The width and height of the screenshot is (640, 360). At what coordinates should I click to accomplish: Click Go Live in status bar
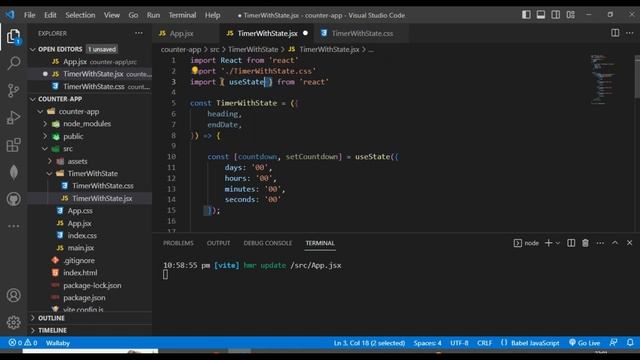pyautogui.click(x=584, y=343)
